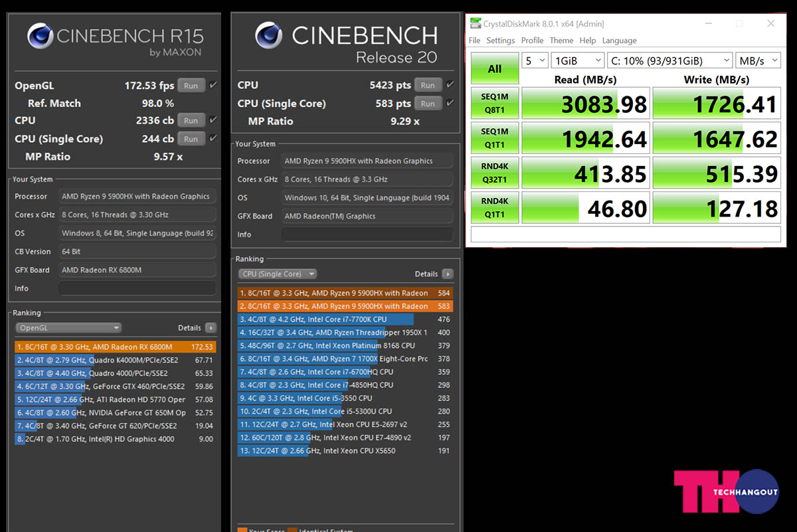Click the Info field in Cinebench R20
Viewport: 797px width, 532px height.
click(x=367, y=234)
